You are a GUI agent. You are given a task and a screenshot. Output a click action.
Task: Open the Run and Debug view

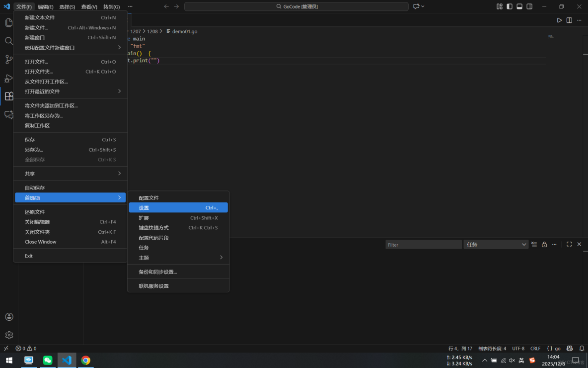click(8, 78)
